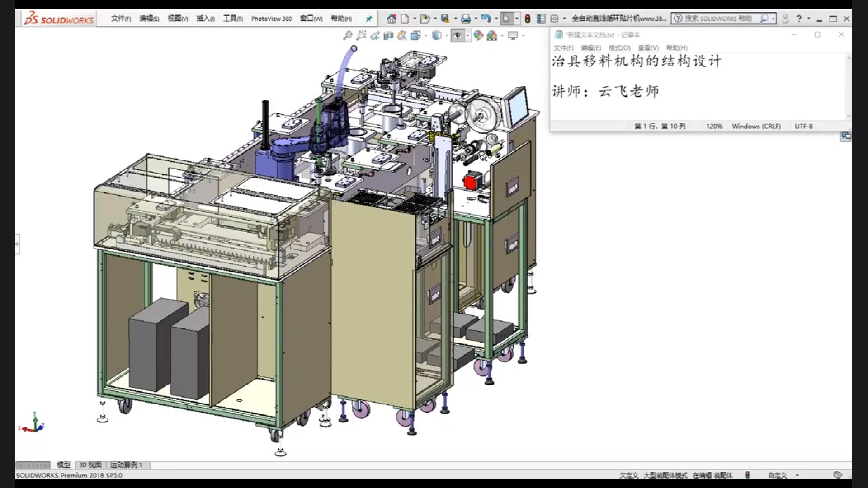Viewport: 868px width, 488px height.
Task: Click the status bar rebuild indicator icon
Action: 747,475
